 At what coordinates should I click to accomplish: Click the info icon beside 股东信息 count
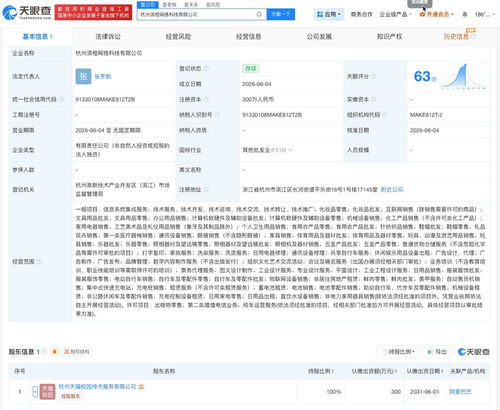(44, 352)
